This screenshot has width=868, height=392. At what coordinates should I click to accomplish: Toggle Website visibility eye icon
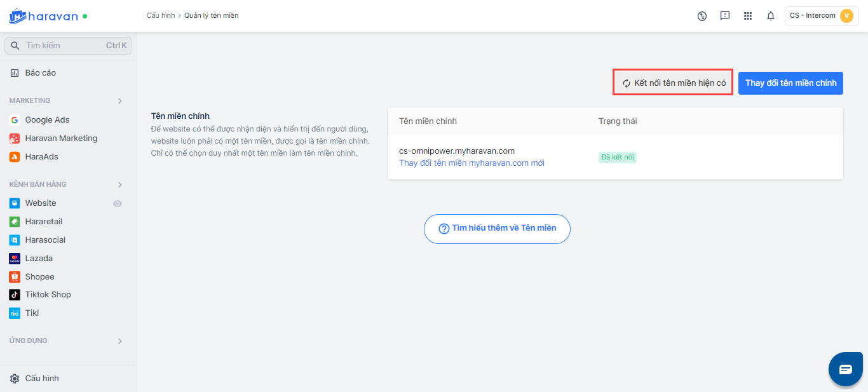click(x=118, y=203)
